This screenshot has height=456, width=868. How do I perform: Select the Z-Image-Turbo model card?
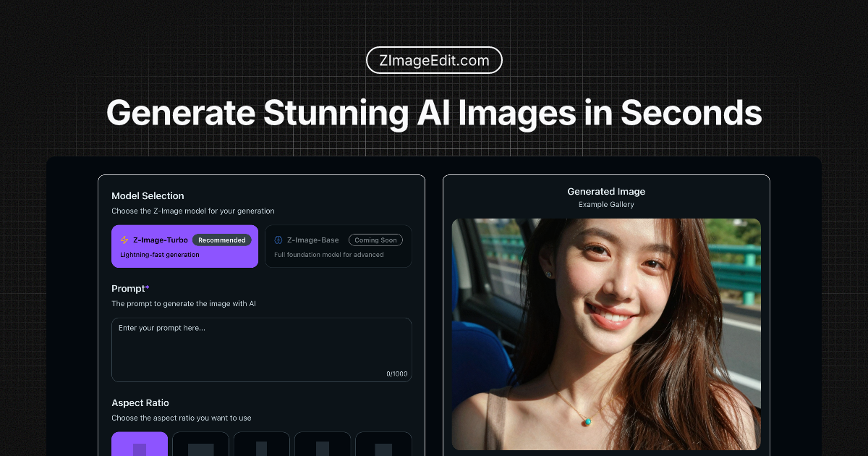(x=184, y=246)
